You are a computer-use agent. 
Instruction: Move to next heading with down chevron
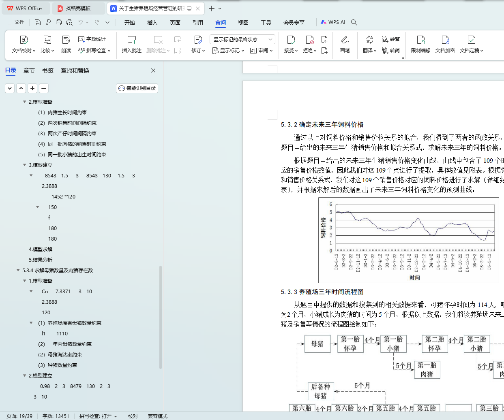click(x=10, y=88)
